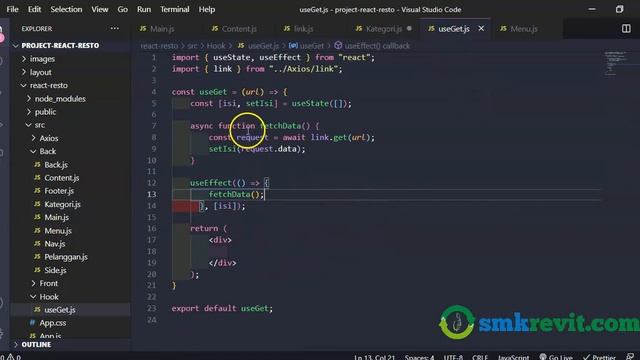This screenshot has height=360, width=640.
Task: Open the File menu
Action: (x=12, y=9)
